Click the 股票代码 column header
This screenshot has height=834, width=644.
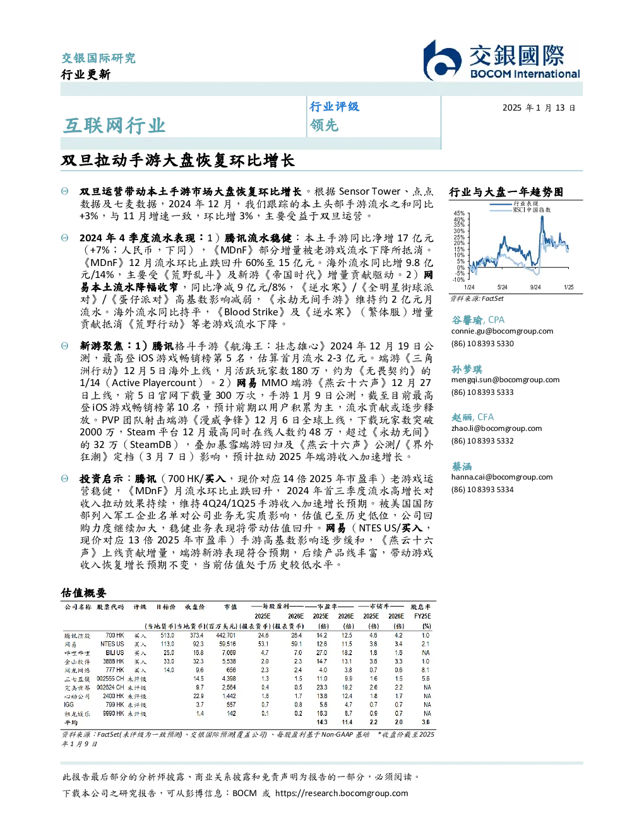110,607
